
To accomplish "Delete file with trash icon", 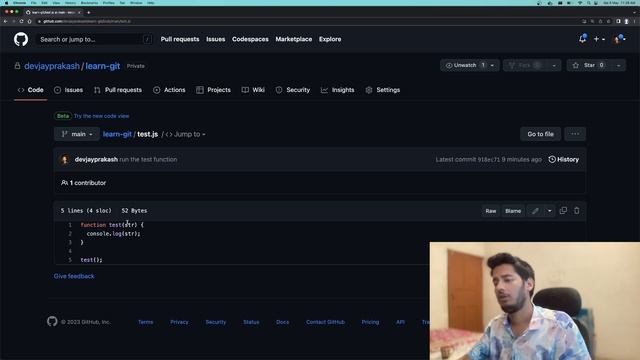I will pos(576,211).
